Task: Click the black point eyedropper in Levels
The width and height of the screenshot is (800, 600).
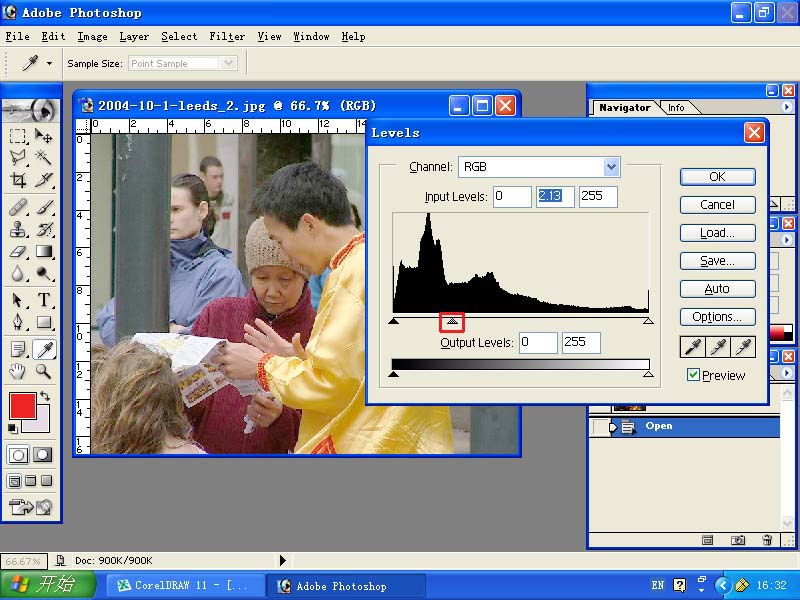Action: coord(692,346)
